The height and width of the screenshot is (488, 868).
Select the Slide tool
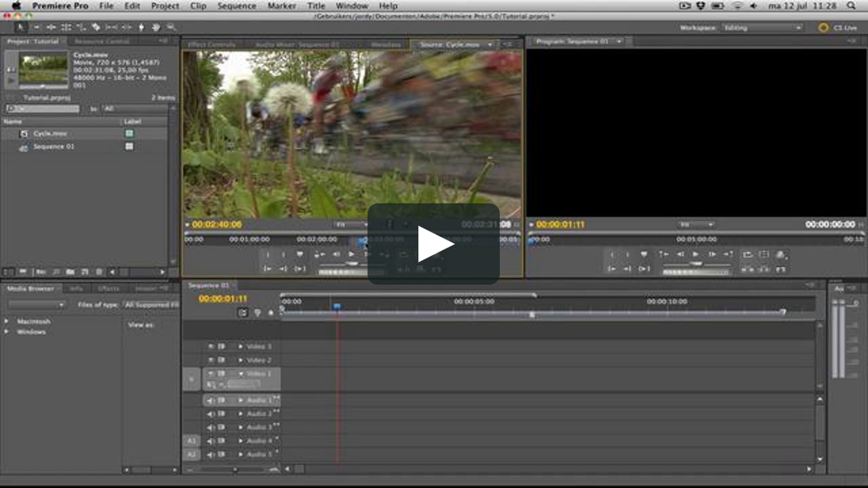click(126, 27)
